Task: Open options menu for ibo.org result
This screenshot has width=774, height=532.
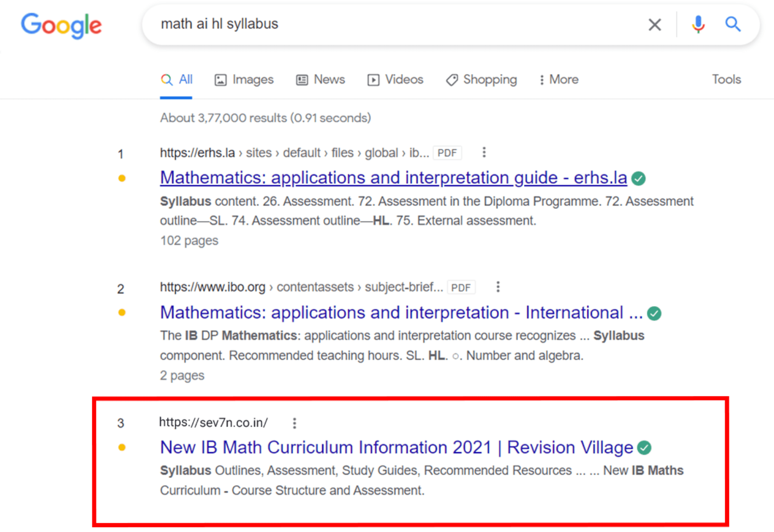Action: coord(498,287)
